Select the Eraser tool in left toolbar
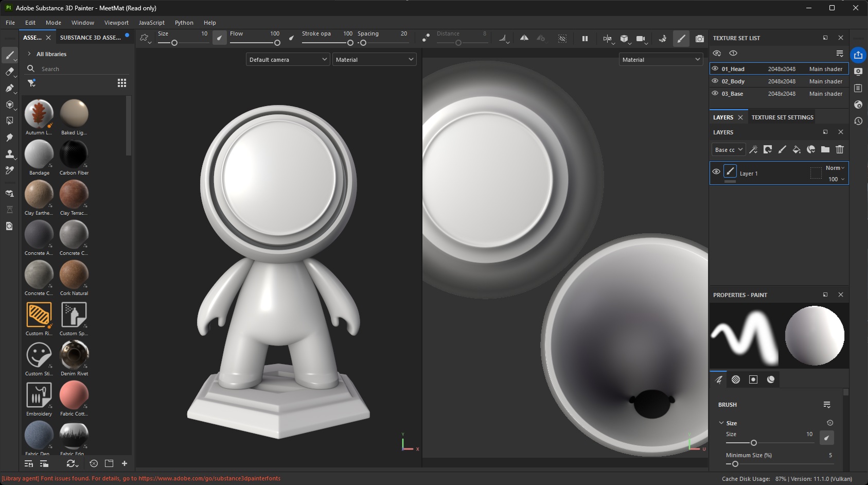Image resolution: width=868 pixels, height=485 pixels. click(x=9, y=72)
